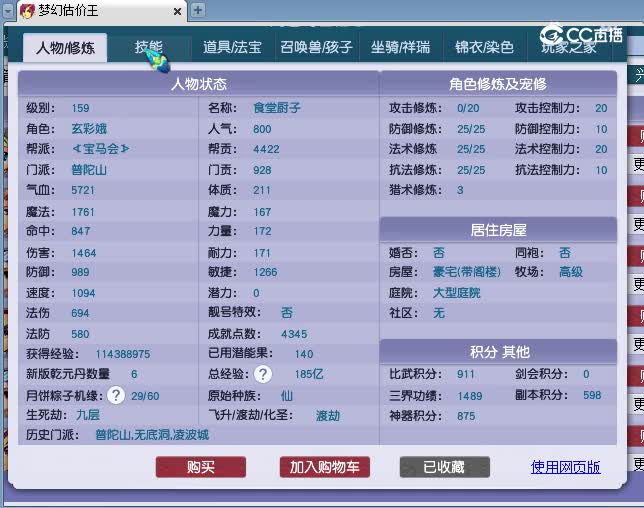Click the 居住房屋 section header

coord(498,230)
